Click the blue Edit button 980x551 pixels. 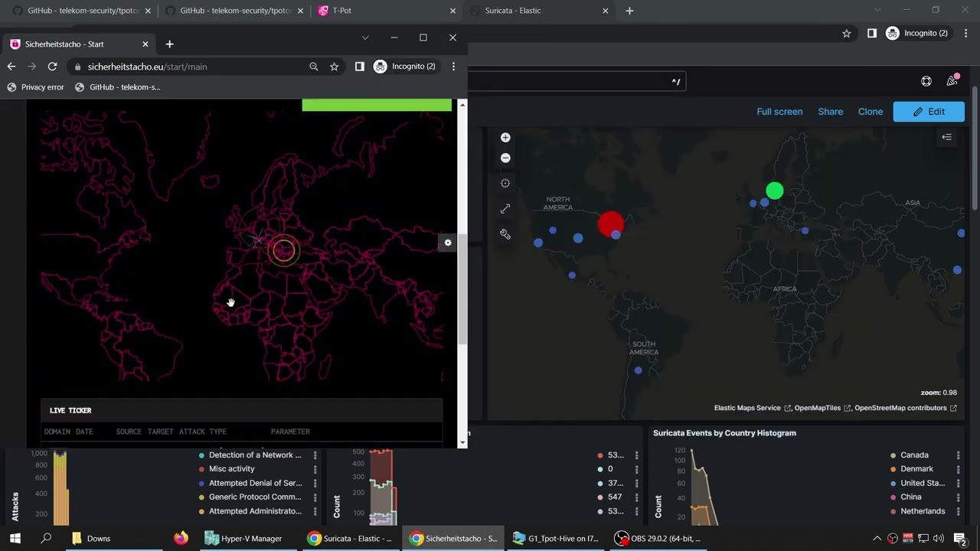pyautogui.click(x=929, y=112)
